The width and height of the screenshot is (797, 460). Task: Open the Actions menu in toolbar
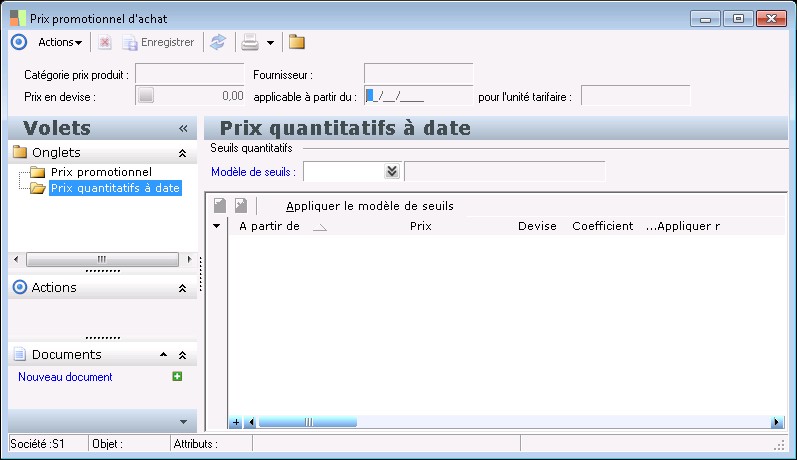(60, 42)
